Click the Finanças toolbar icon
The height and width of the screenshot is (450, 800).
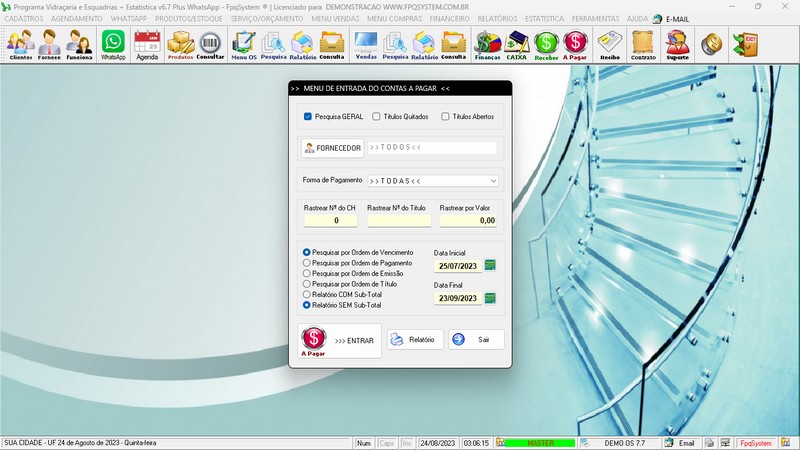487,45
